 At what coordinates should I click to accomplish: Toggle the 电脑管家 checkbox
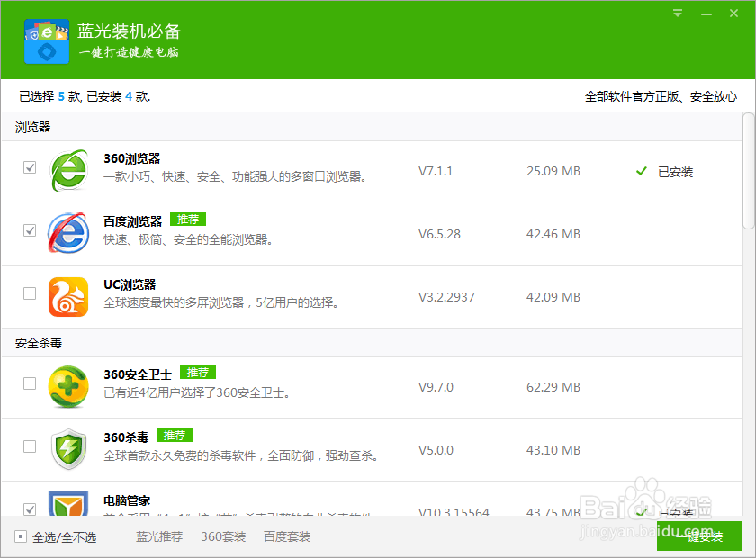(x=30, y=509)
